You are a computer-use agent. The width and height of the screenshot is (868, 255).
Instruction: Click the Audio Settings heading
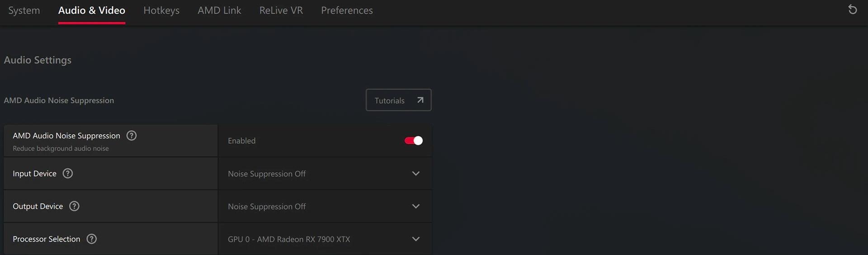pyautogui.click(x=38, y=60)
